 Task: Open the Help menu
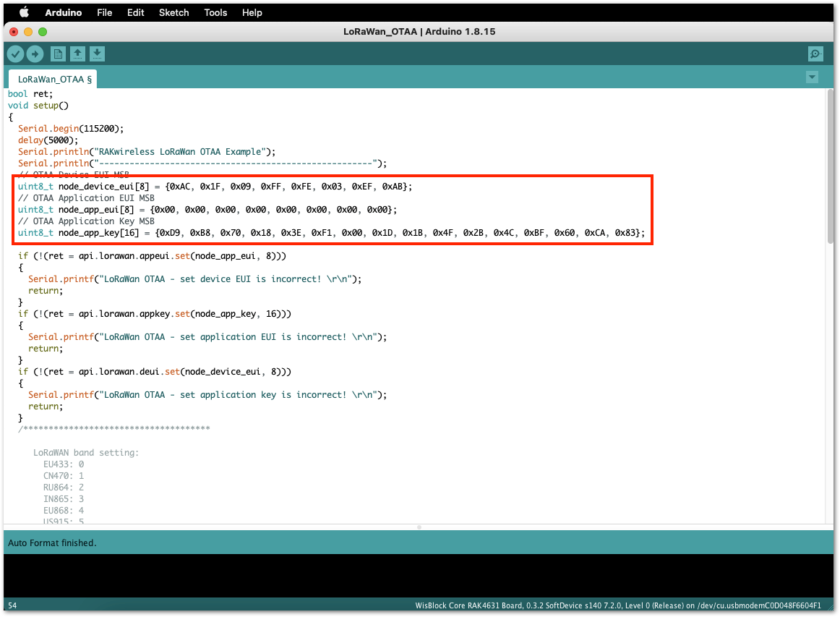[252, 12]
